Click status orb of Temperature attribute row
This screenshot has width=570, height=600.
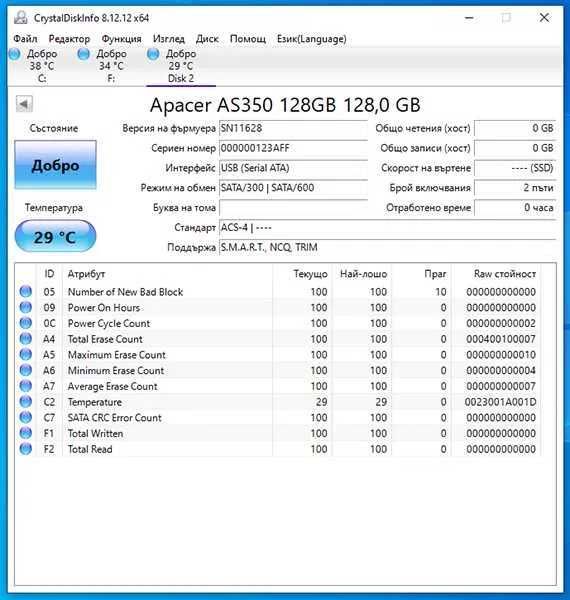(x=26, y=402)
